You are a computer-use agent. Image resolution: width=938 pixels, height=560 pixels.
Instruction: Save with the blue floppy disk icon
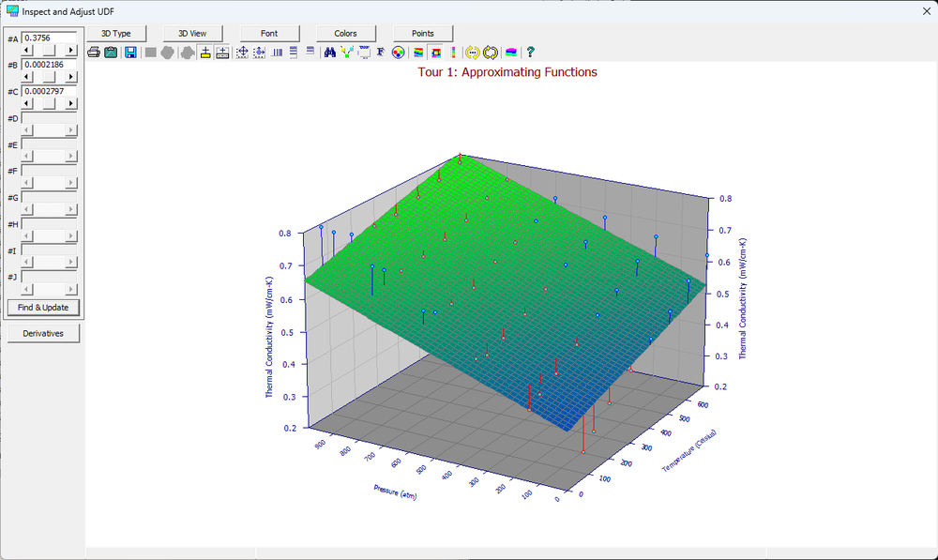coord(130,53)
